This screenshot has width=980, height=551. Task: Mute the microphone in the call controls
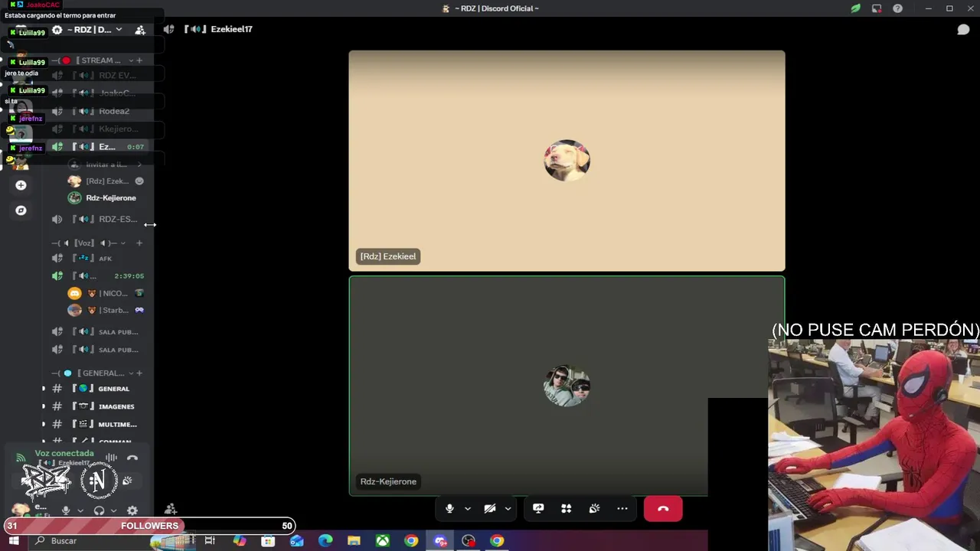coord(449,508)
